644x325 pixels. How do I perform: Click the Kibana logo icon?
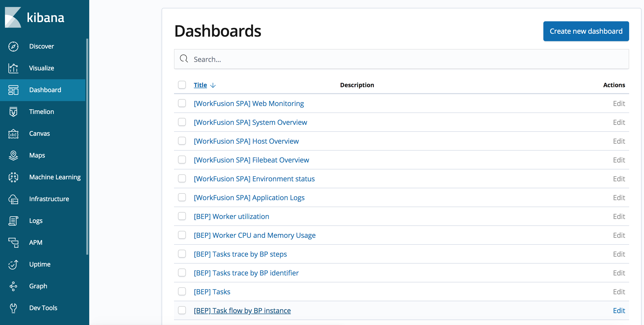[13, 17]
